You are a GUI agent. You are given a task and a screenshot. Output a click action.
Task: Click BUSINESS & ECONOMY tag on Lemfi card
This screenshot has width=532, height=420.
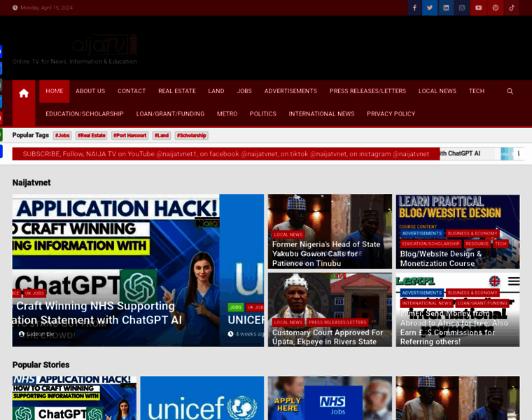472,293
